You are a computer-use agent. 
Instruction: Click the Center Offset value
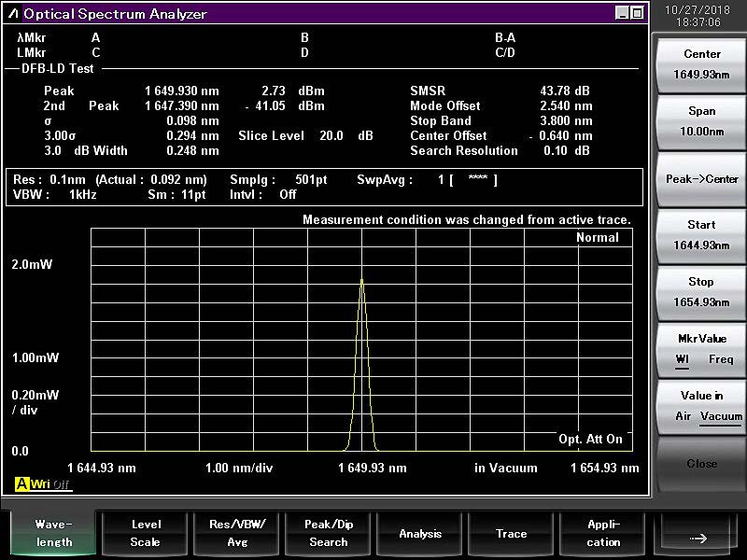click(561, 135)
